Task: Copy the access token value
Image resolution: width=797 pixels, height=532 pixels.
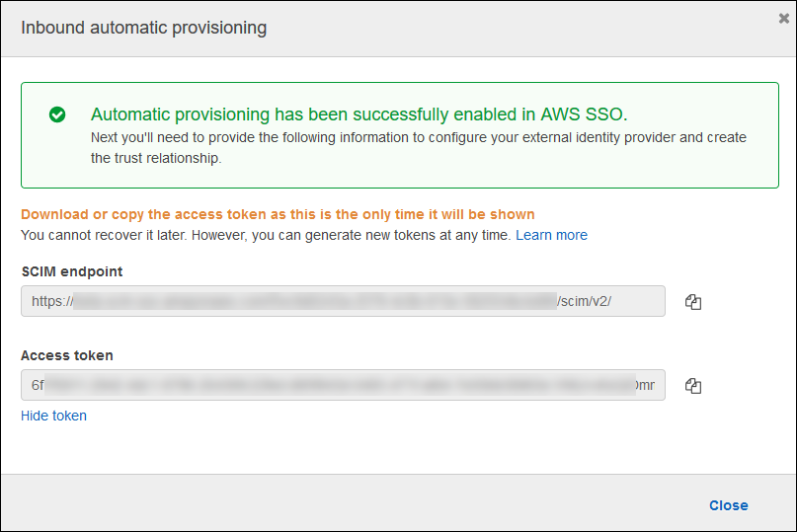Action: click(693, 386)
